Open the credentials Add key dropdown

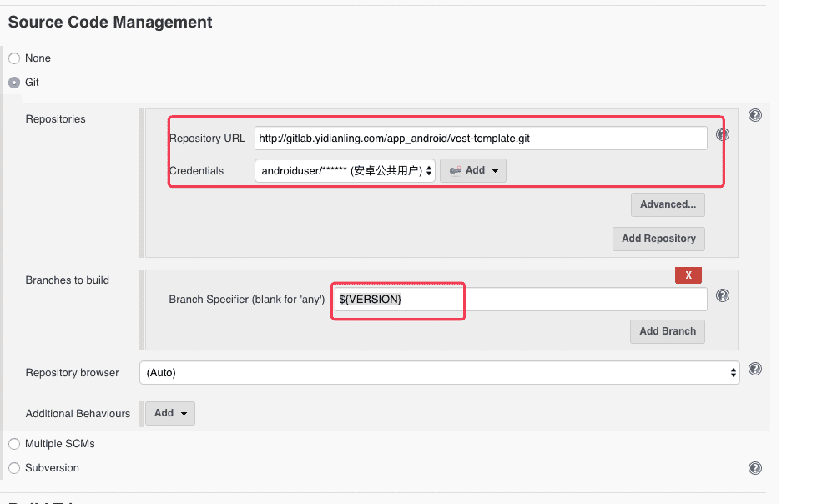pos(473,170)
